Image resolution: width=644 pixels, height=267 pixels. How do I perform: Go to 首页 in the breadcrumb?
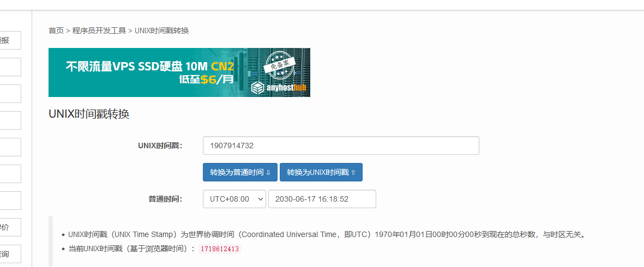click(x=56, y=31)
